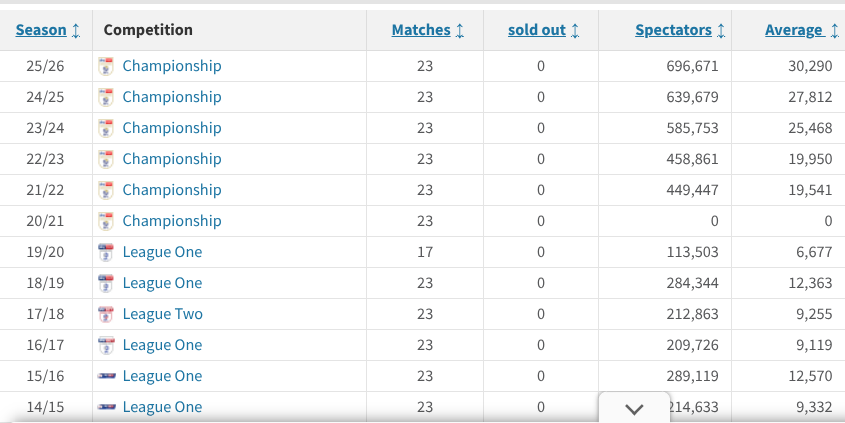This screenshot has height=423, width=845.
Task: Click the sort arrows beside Spectators
Action: [721, 30]
